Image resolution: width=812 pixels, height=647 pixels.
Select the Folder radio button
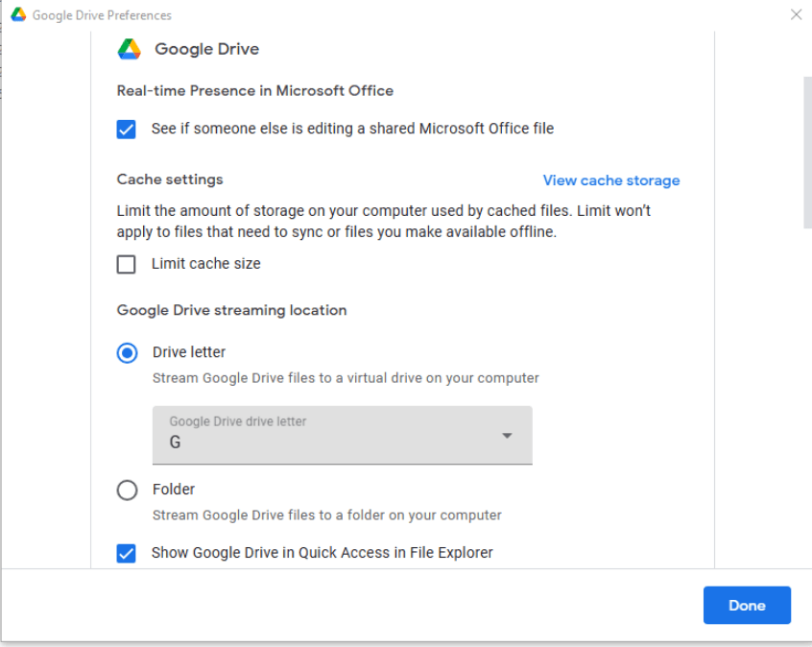point(127,491)
